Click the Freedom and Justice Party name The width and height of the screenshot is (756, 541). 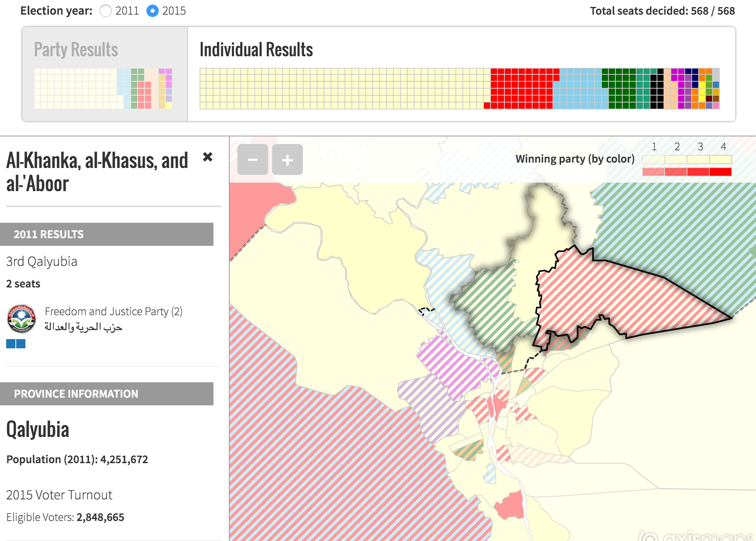click(x=113, y=311)
